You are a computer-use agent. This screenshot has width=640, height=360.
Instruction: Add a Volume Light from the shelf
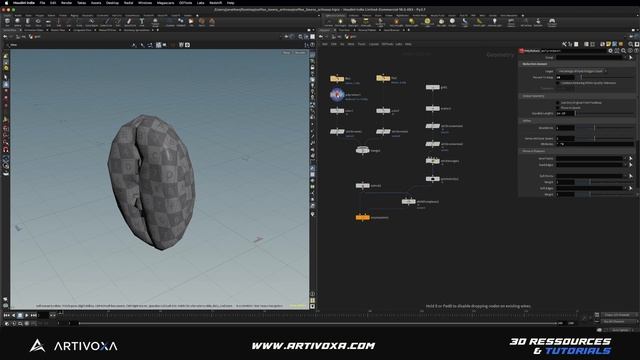(x=396, y=22)
